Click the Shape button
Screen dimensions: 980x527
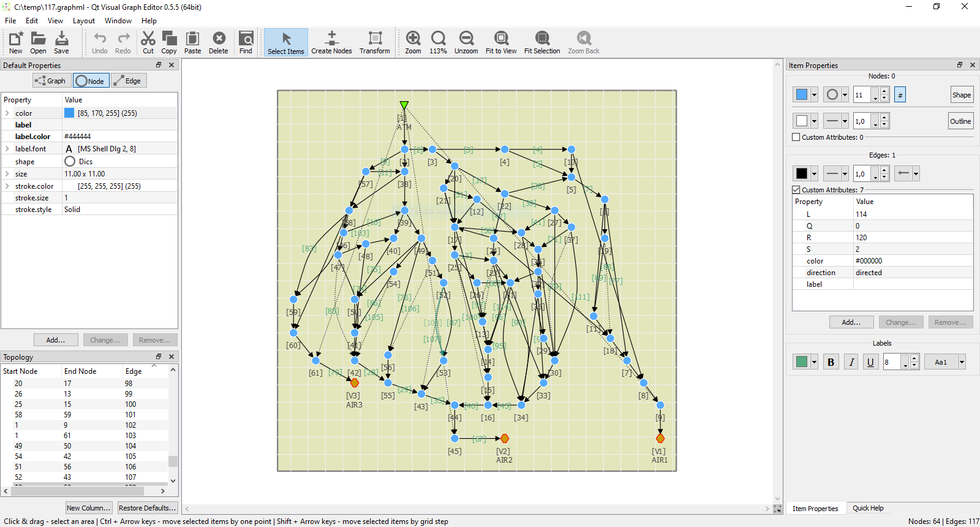962,95
